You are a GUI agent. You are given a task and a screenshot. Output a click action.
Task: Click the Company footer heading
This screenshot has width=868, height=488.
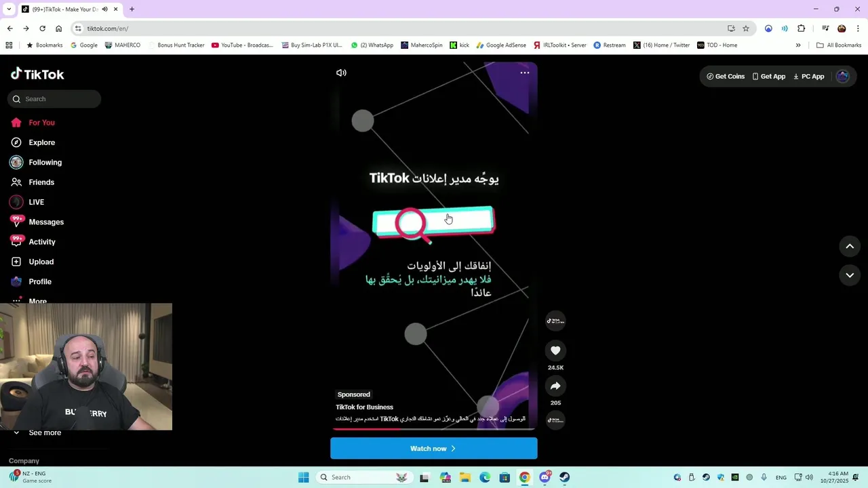pos(24,461)
